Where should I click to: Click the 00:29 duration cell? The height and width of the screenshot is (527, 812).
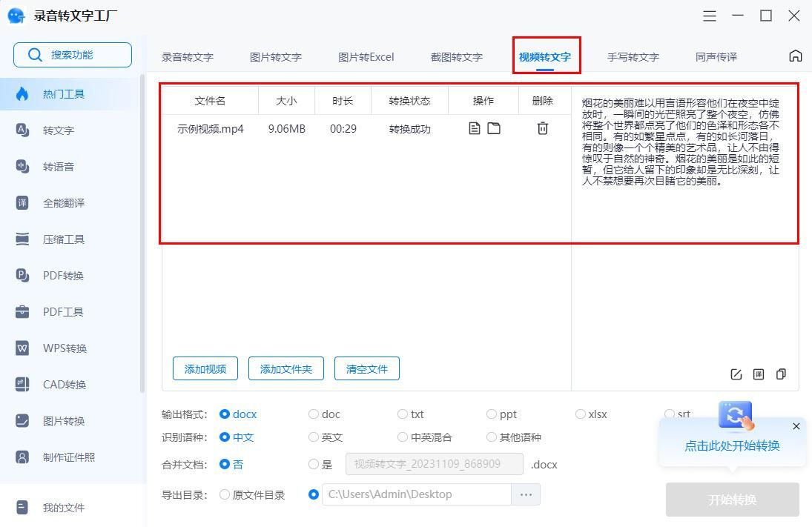pos(343,128)
